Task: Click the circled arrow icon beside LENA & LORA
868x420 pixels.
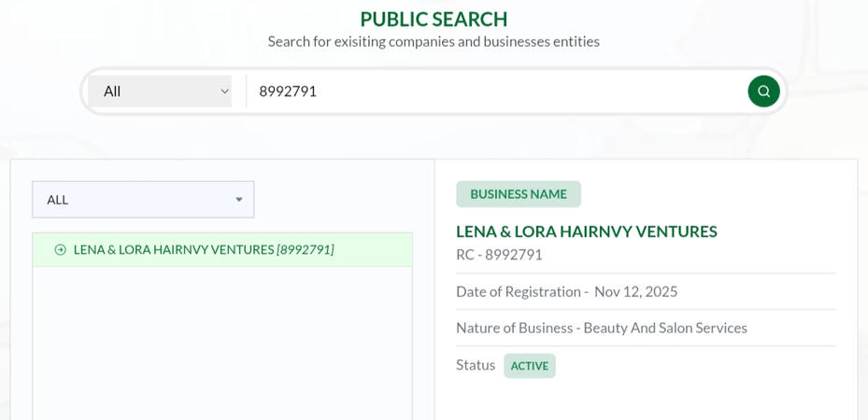Action: [x=61, y=250]
